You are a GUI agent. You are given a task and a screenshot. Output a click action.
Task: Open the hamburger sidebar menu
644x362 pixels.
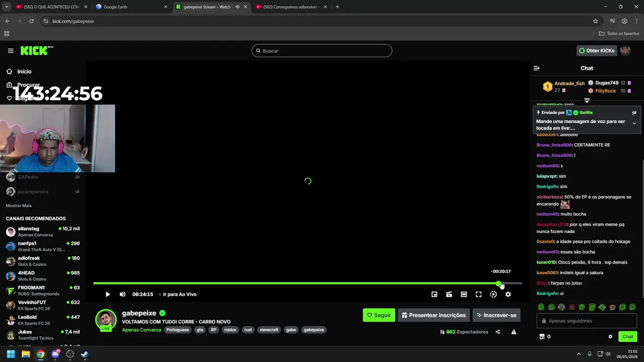[x=11, y=51]
